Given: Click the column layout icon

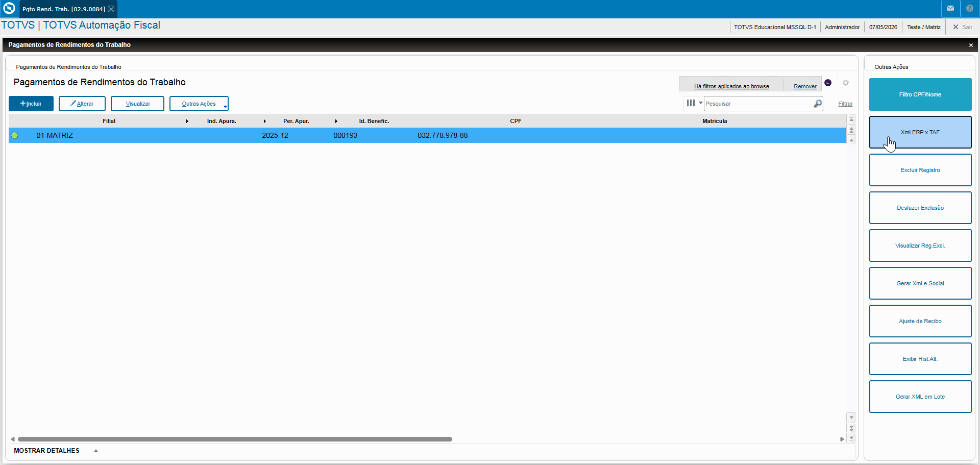Looking at the screenshot, I should pos(691,103).
